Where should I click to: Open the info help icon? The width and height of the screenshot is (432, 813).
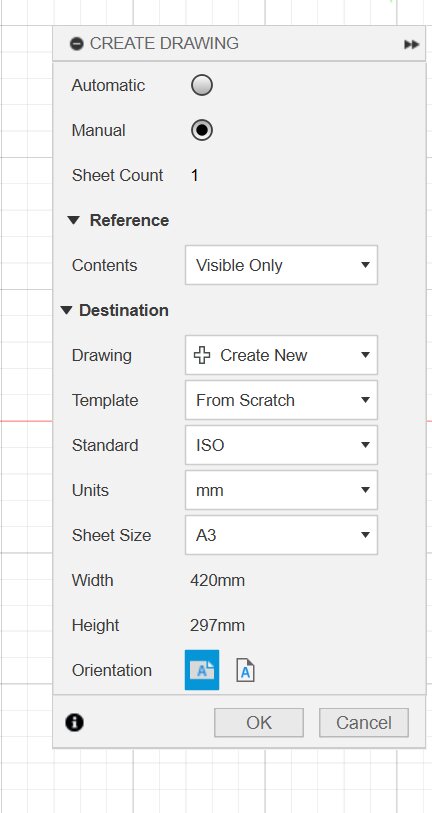pyautogui.click(x=74, y=722)
